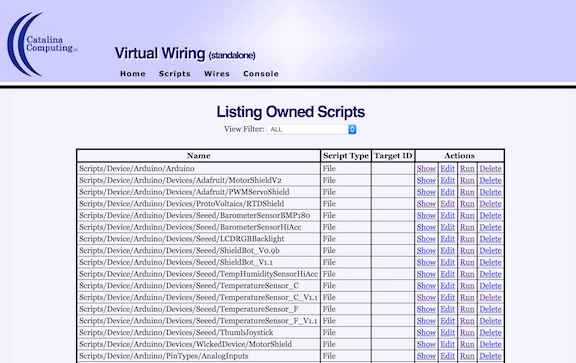This screenshot has width=576, height=363.
Task: Click the Name column header
Action: pyautogui.click(x=198, y=156)
